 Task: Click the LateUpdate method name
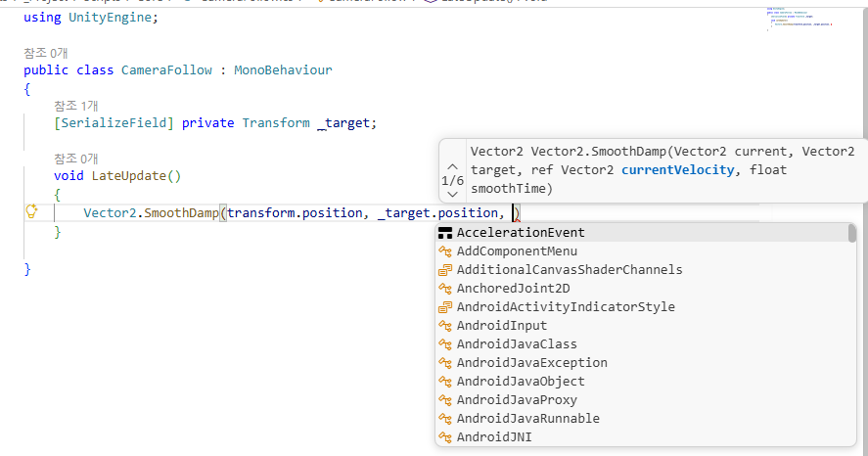(x=128, y=176)
